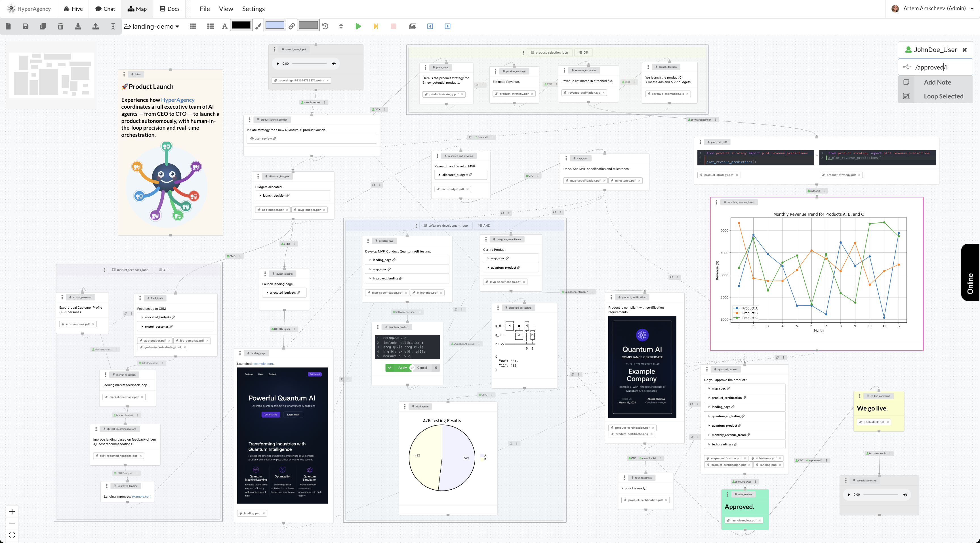Click the orange step-forward icon
The height and width of the screenshot is (543, 980).
376,26
